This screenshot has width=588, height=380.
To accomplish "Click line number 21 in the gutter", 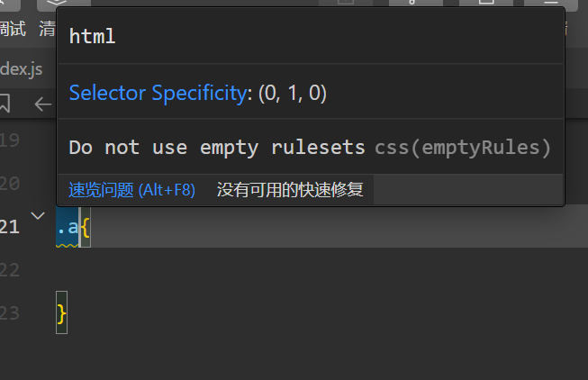I will click(x=10, y=227).
